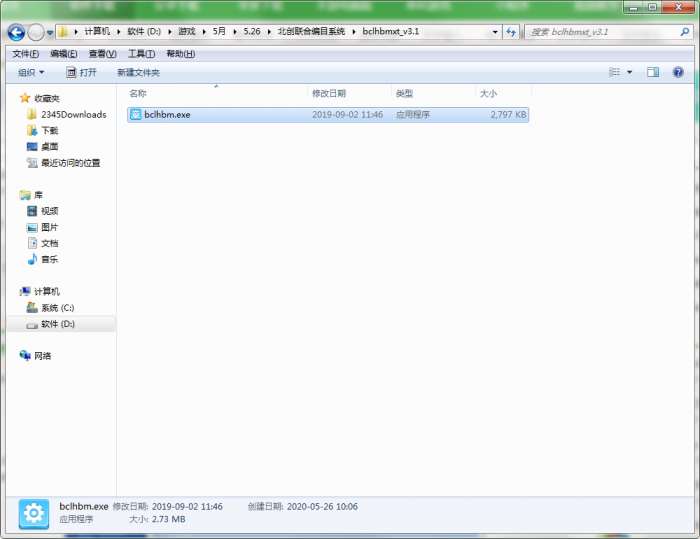
Task: Open drive 系统 (C:) in navigation pane
Action: pos(58,308)
